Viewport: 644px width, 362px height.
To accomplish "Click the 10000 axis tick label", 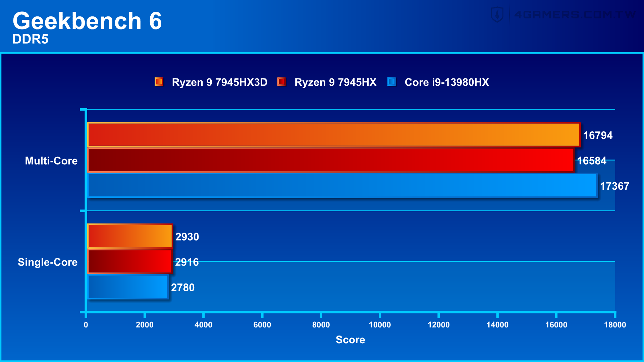I will pyautogui.click(x=380, y=325).
